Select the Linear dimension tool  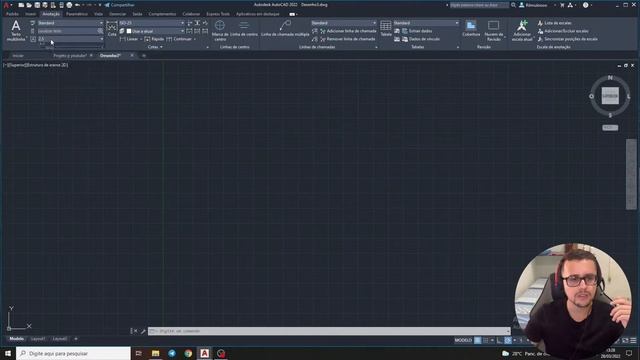[129, 39]
